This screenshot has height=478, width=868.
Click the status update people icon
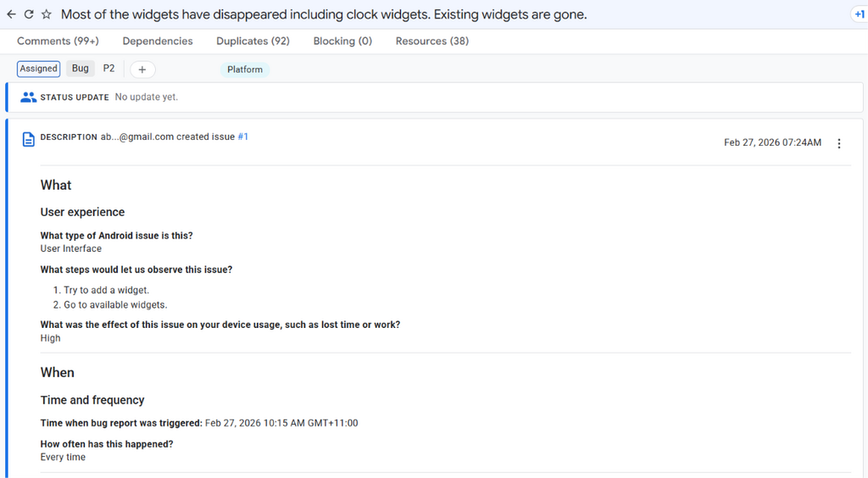pyautogui.click(x=28, y=97)
